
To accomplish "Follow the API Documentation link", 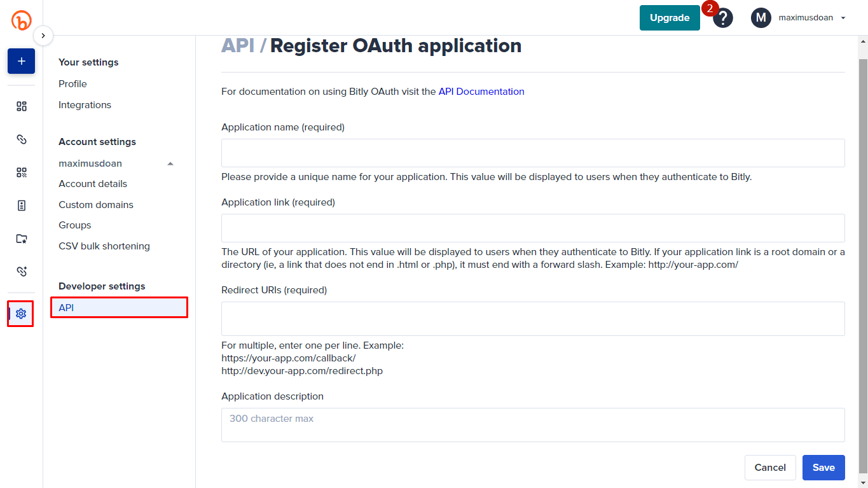I will click(x=481, y=92).
